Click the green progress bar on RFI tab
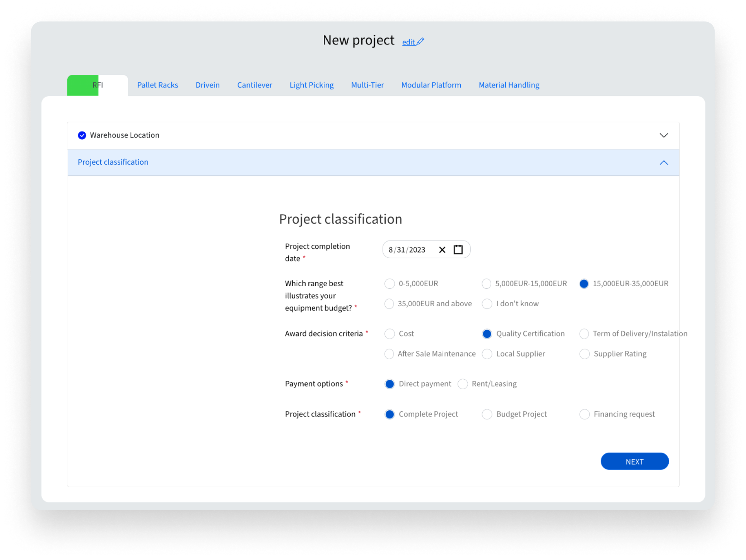This screenshot has width=746, height=560. tap(83, 85)
